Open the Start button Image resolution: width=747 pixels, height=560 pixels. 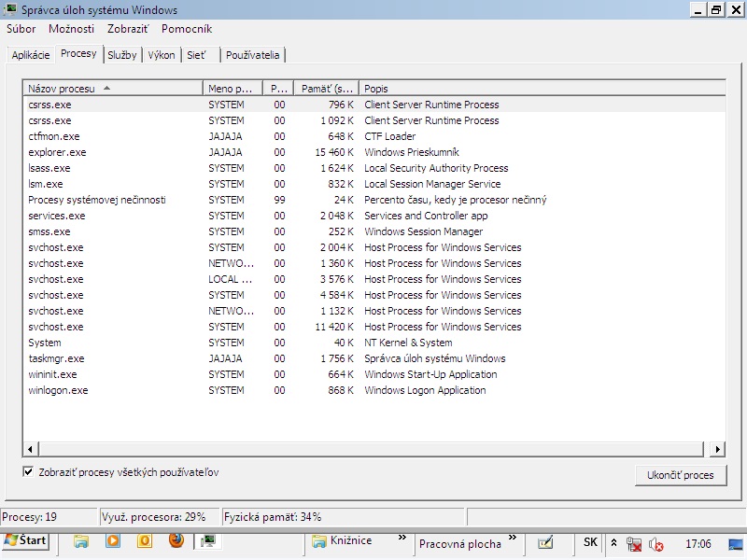(x=25, y=540)
